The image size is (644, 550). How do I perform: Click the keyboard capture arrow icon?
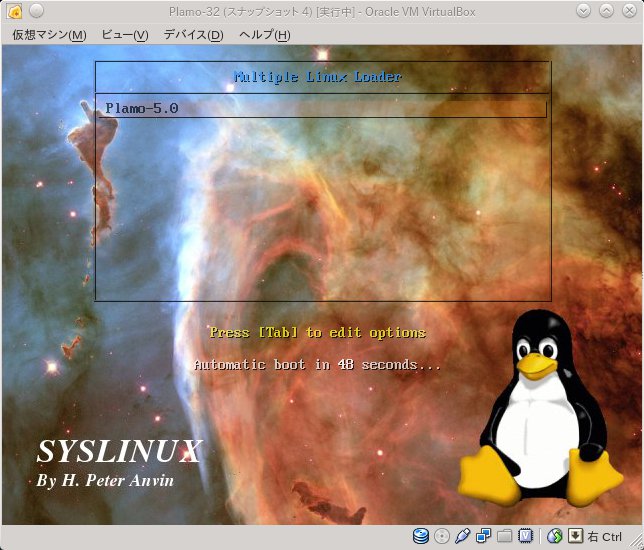tap(575, 536)
